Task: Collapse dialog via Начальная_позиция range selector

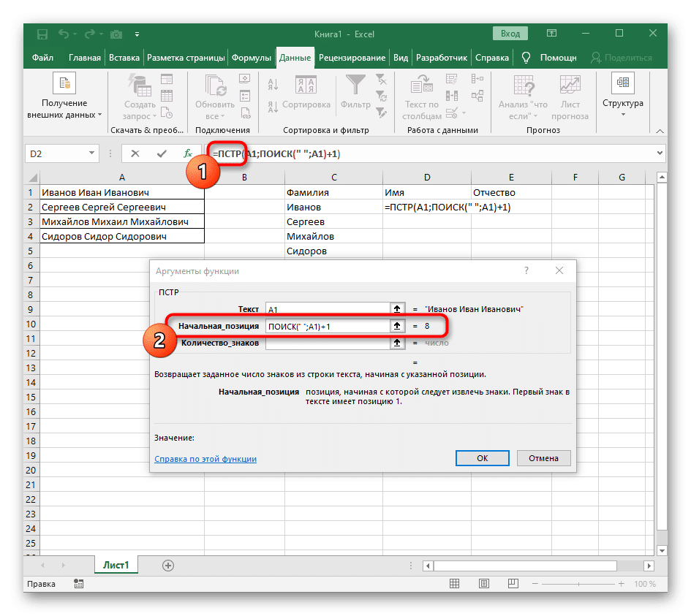Action: (x=397, y=326)
